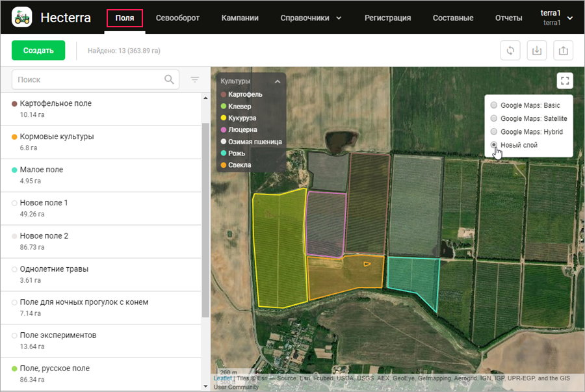Select Google Maps: Satellite layer
The width and height of the screenshot is (585, 392).
tap(495, 118)
